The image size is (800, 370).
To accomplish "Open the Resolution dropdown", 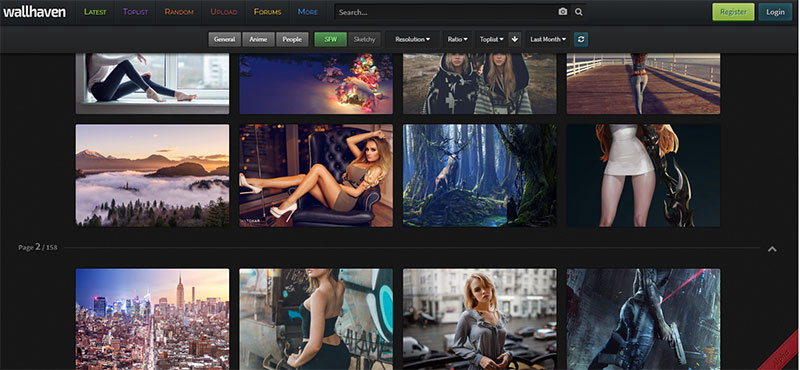I will [412, 39].
